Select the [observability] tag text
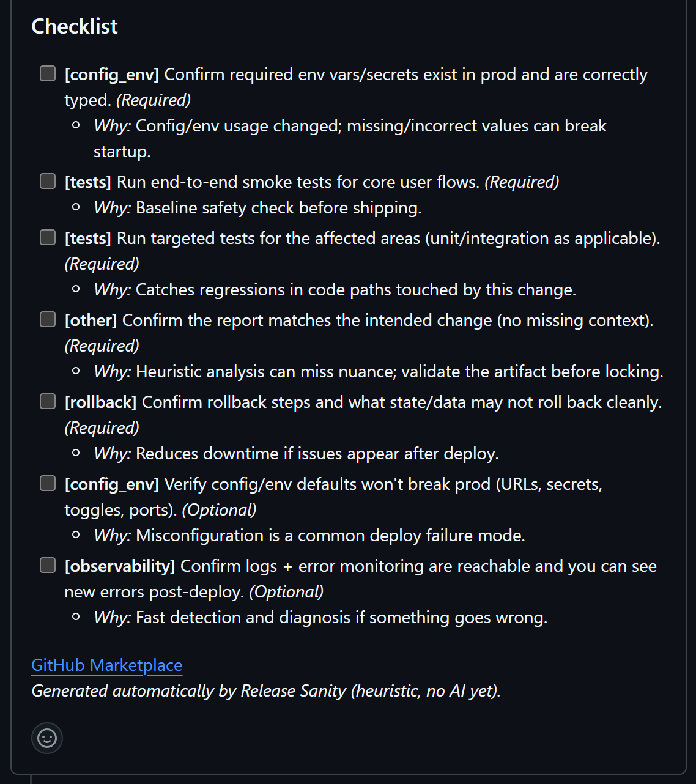696x784 pixels. pyautogui.click(x=120, y=566)
